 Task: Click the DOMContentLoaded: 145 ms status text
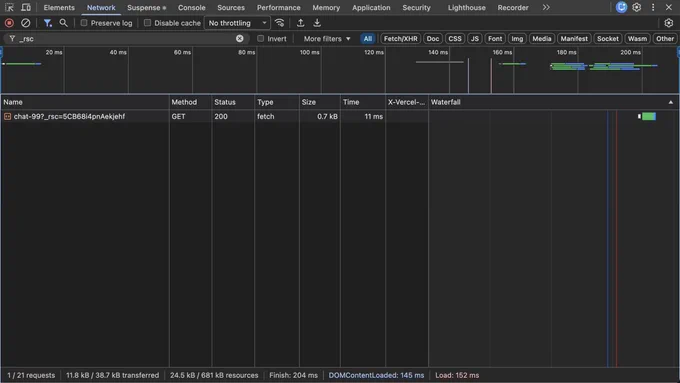(376, 376)
